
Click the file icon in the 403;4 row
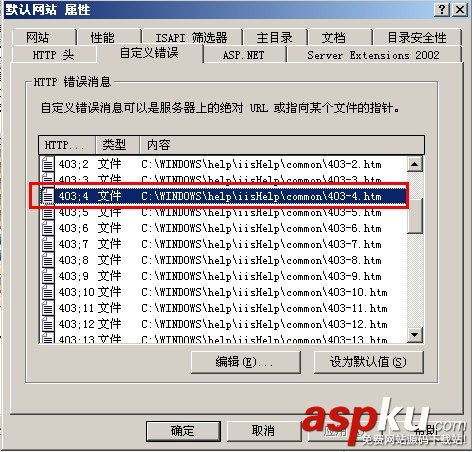pyautogui.click(x=48, y=196)
